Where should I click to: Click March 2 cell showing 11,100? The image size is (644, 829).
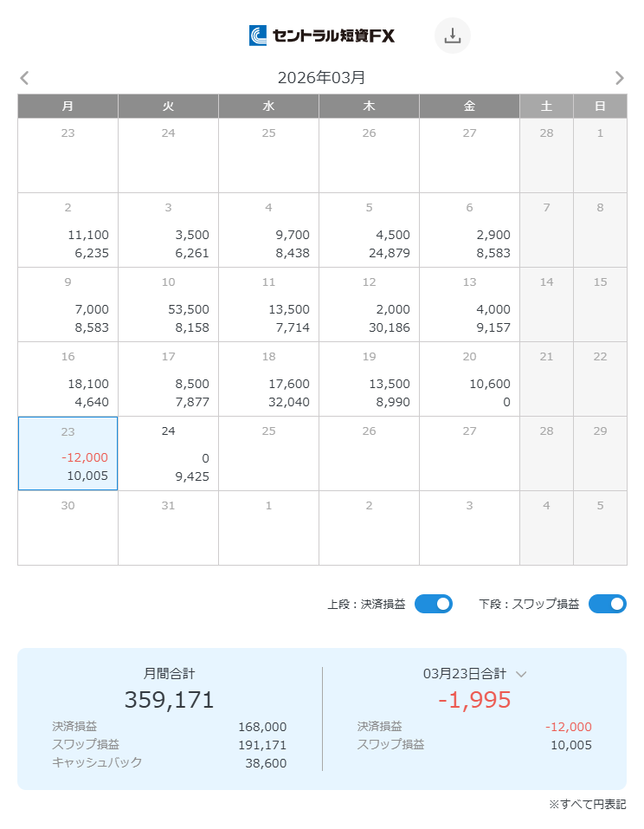[x=68, y=230]
